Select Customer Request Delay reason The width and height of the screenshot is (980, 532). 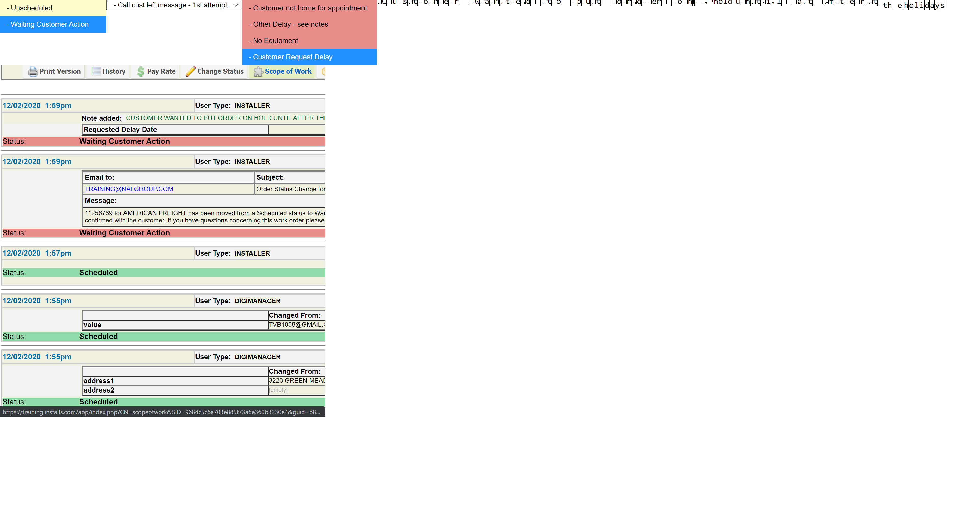[292, 57]
